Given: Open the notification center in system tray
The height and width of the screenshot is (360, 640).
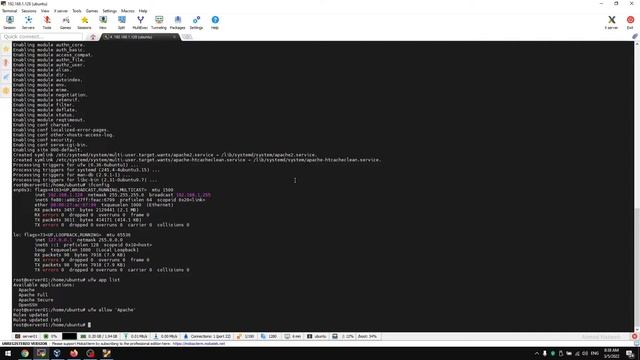Looking at the screenshot, I should tap(630, 353).
